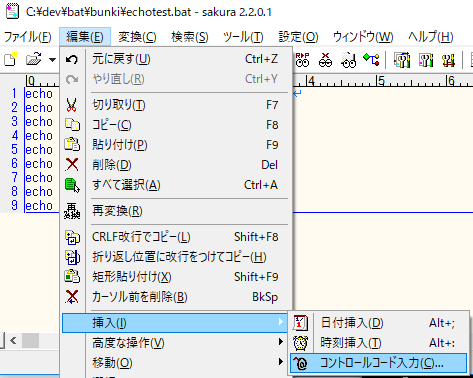Image resolution: width=473 pixels, height=378 pixels.
Task: Open the 変換(C) menu
Action: (137, 37)
